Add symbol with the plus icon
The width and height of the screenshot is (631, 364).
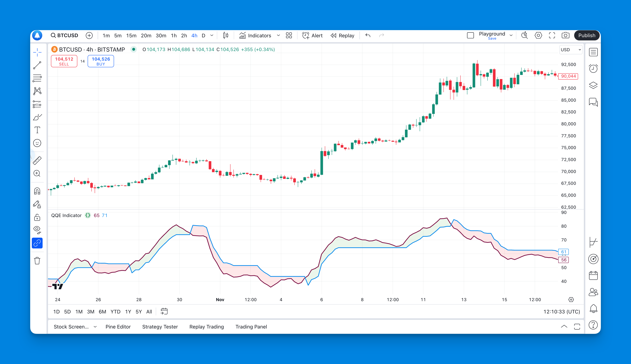tap(89, 36)
